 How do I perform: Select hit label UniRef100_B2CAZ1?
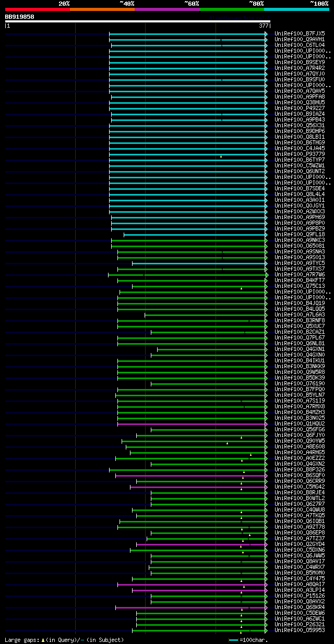click(300, 332)
